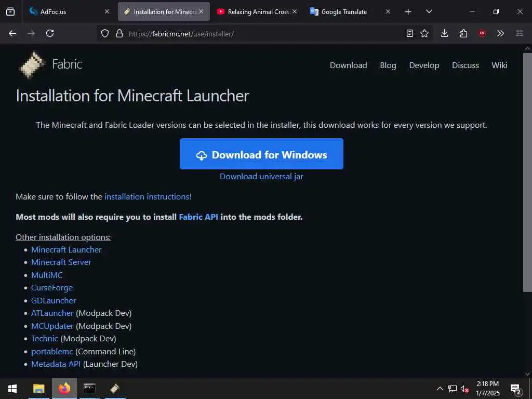Click Download for Windows button

262,154
